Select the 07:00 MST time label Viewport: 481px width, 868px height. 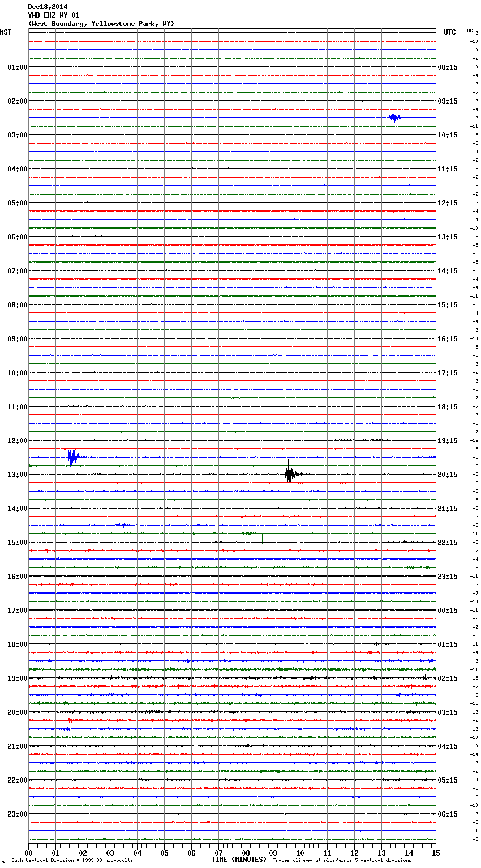click(x=17, y=271)
